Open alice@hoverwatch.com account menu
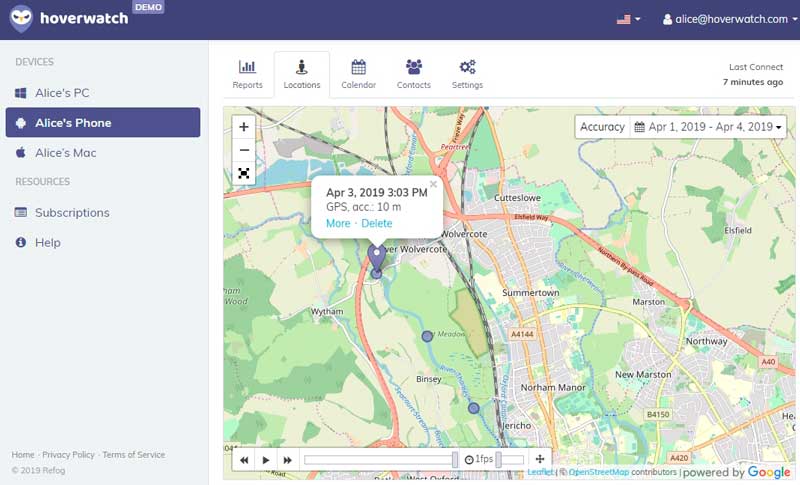This screenshot has height=485, width=800. coord(724,19)
